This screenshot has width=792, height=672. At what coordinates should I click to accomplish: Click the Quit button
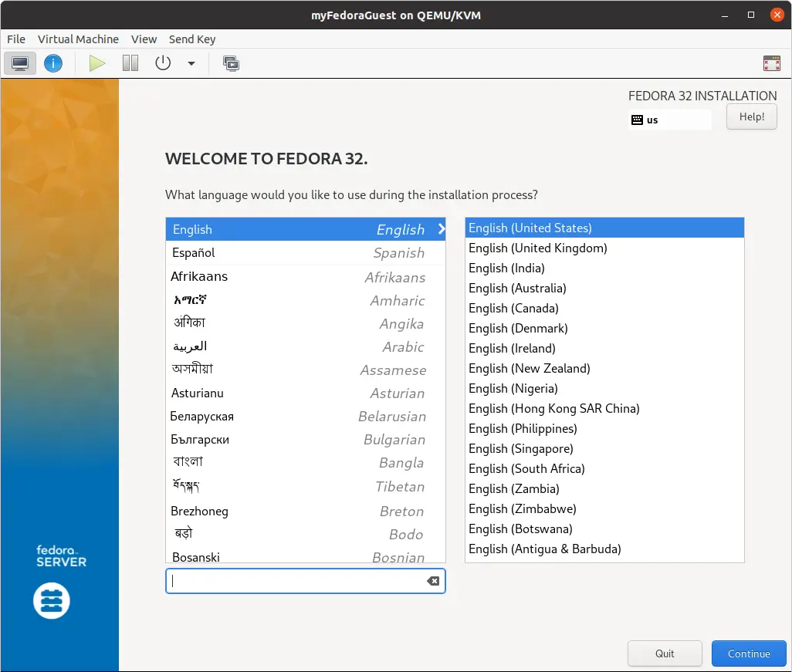[665, 653]
